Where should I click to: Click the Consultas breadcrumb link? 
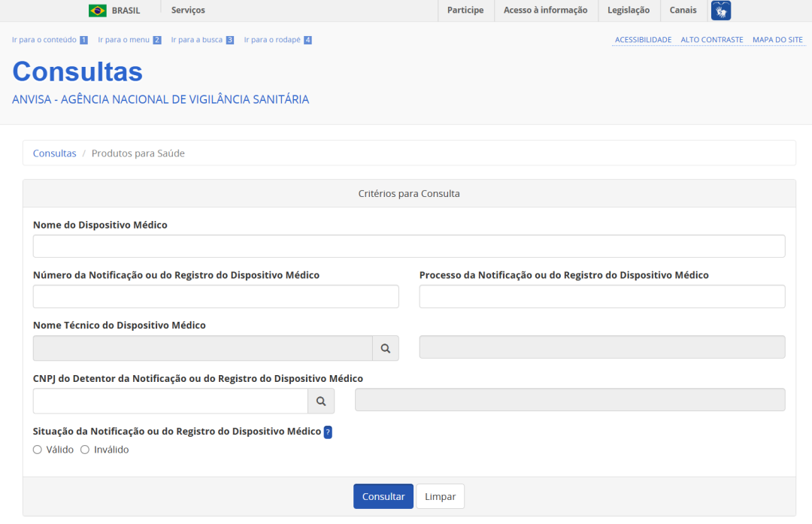54,153
